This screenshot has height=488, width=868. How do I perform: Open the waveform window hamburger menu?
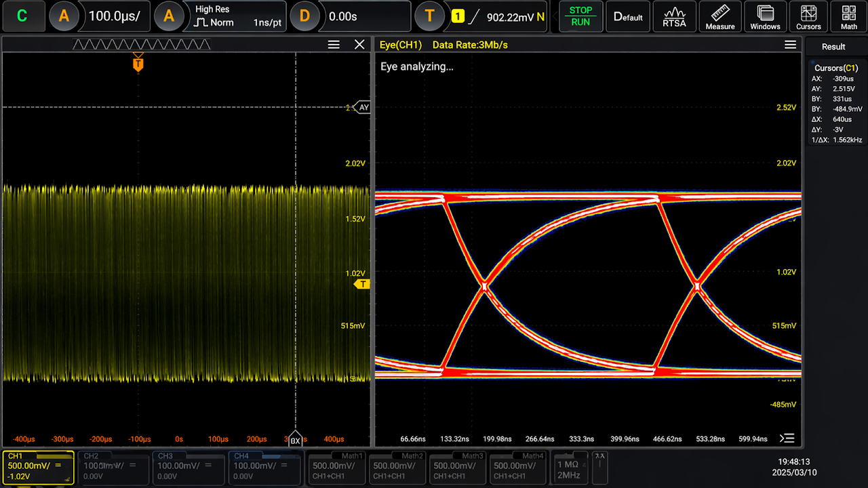[334, 45]
